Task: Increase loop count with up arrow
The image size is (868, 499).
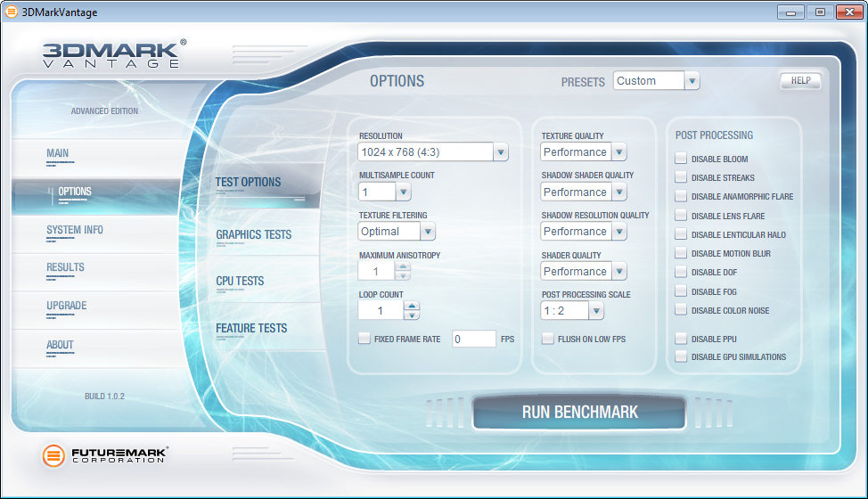Action: coord(412,306)
